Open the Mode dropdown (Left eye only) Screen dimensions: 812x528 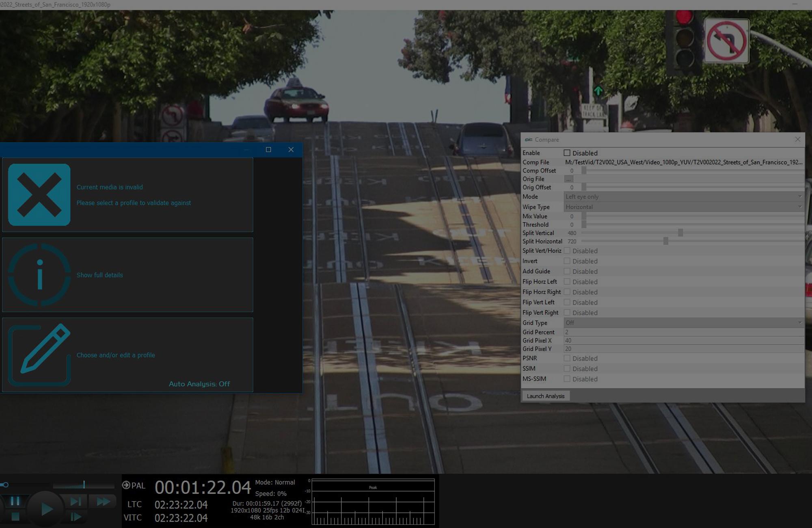pos(683,197)
